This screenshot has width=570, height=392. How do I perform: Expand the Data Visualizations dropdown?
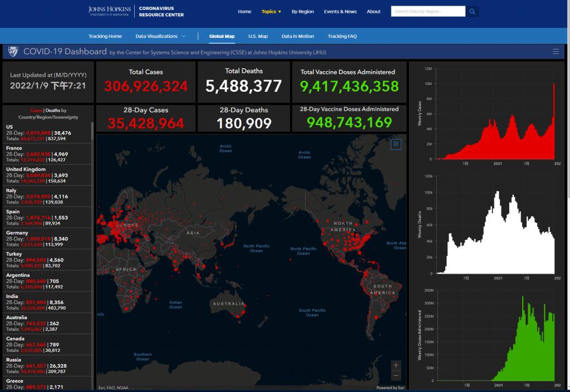coord(160,36)
